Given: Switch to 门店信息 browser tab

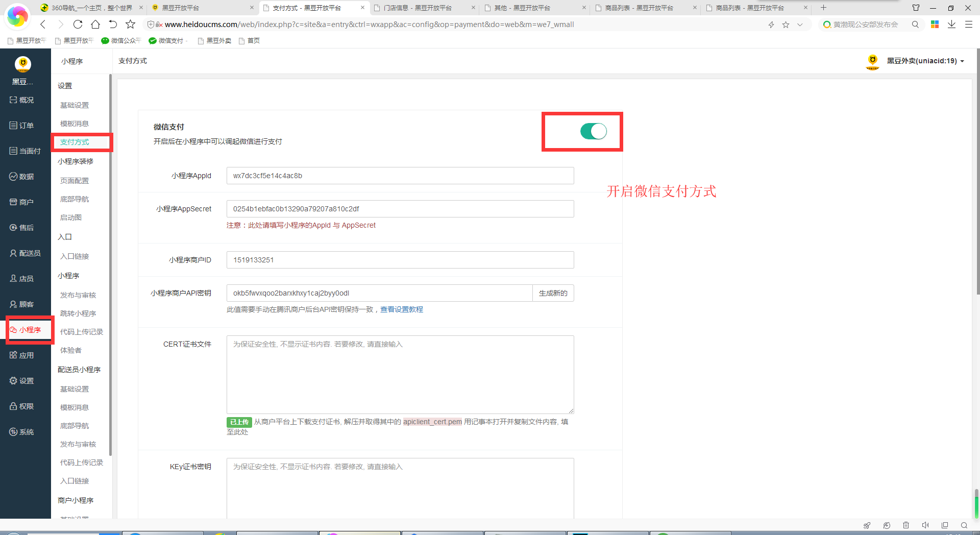Looking at the screenshot, I should (x=423, y=8).
